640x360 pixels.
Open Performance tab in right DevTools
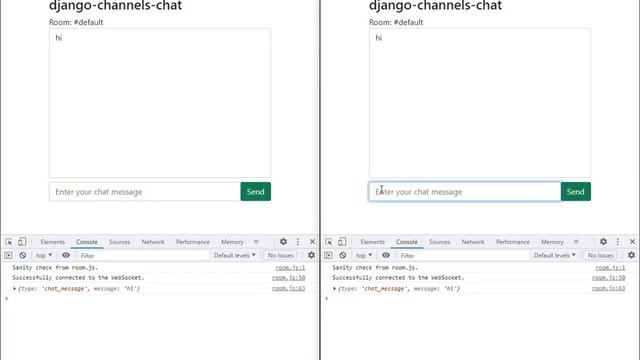point(513,242)
